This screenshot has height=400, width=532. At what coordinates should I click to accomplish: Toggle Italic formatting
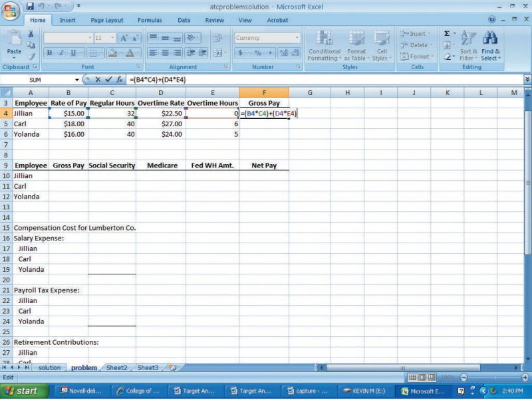(x=62, y=53)
